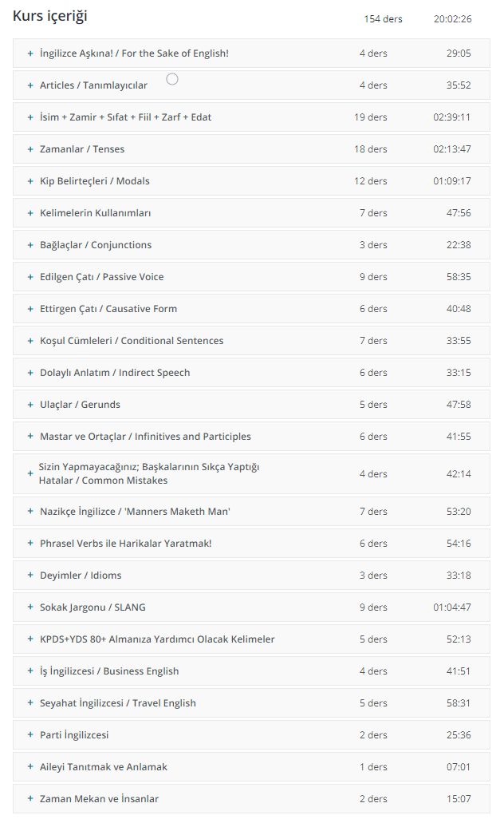Expand Ulaçlar / Gerunds plus icon
504x823 pixels.
tap(30, 405)
